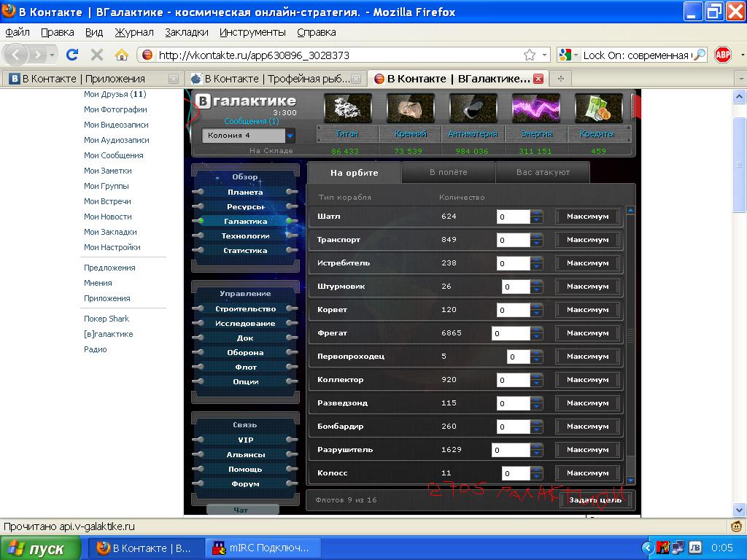Open the Альянсы section

point(245,455)
